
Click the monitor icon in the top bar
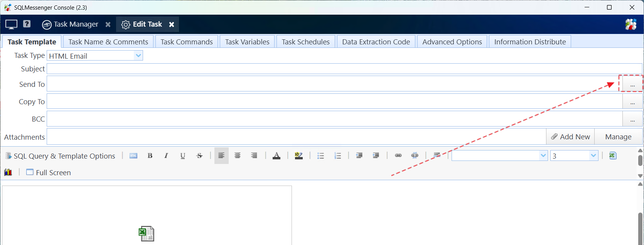pyautogui.click(x=11, y=24)
